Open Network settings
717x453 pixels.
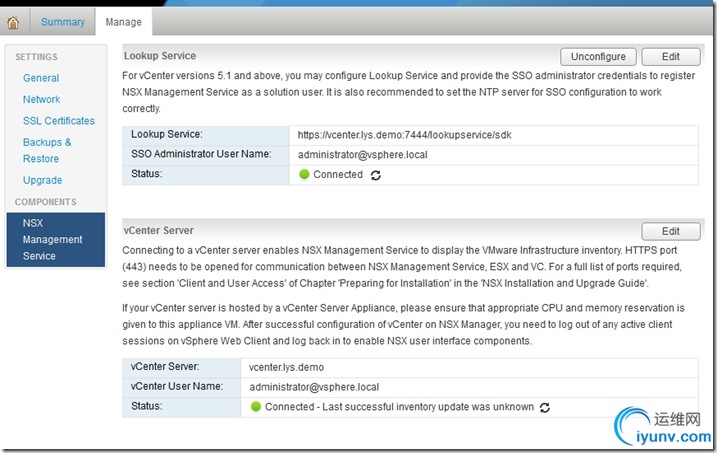click(x=42, y=99)
